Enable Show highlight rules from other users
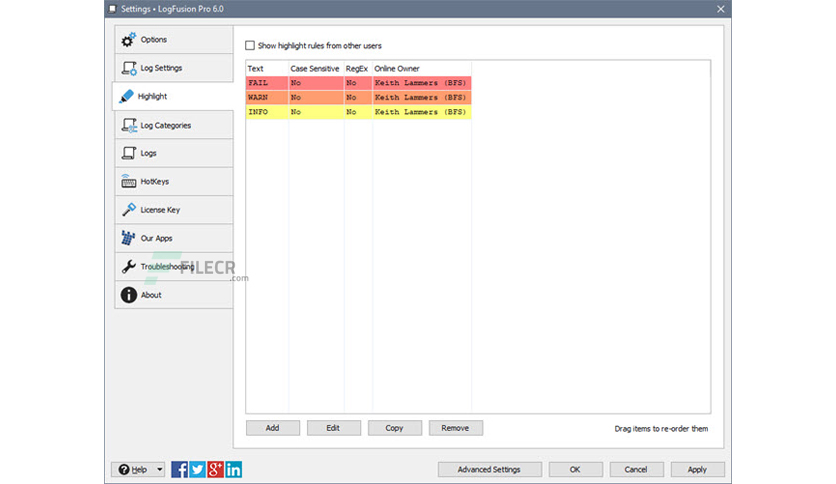This screenshot has height=484, width=836. pos(250,46)
